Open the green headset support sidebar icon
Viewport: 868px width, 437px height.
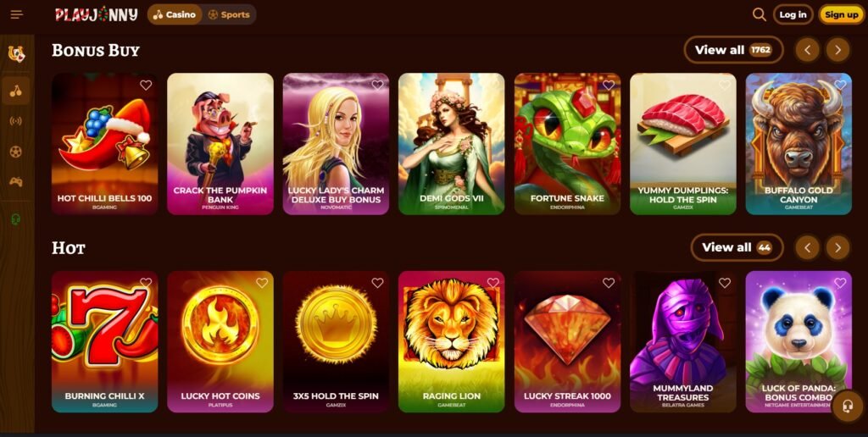(x=15, y=219)
